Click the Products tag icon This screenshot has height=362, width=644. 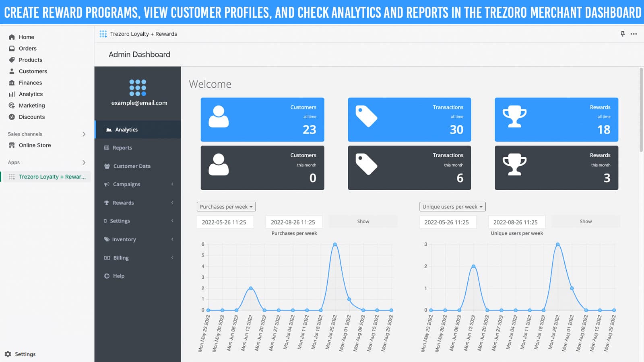pyautogui.click(x=12, y=60)
